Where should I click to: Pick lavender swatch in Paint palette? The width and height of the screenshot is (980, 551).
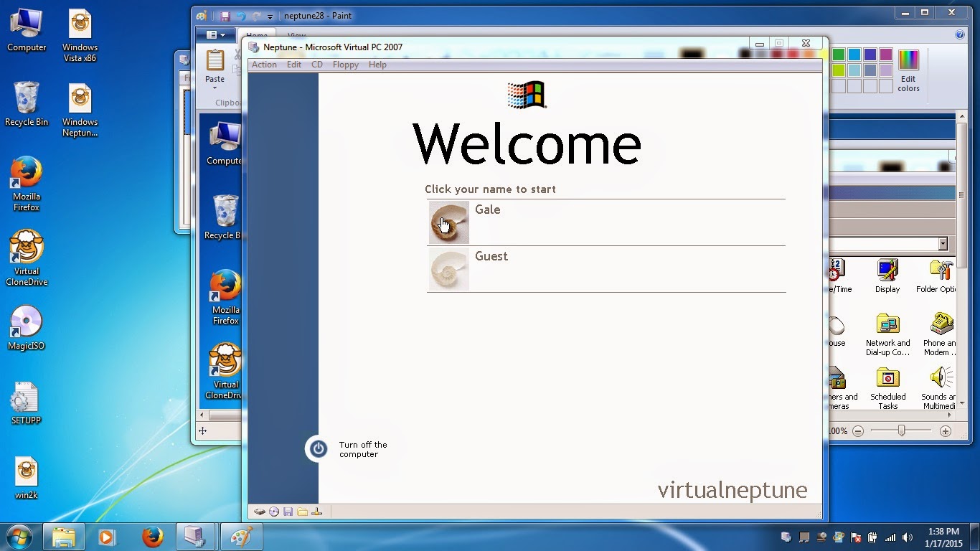point(885,70)
